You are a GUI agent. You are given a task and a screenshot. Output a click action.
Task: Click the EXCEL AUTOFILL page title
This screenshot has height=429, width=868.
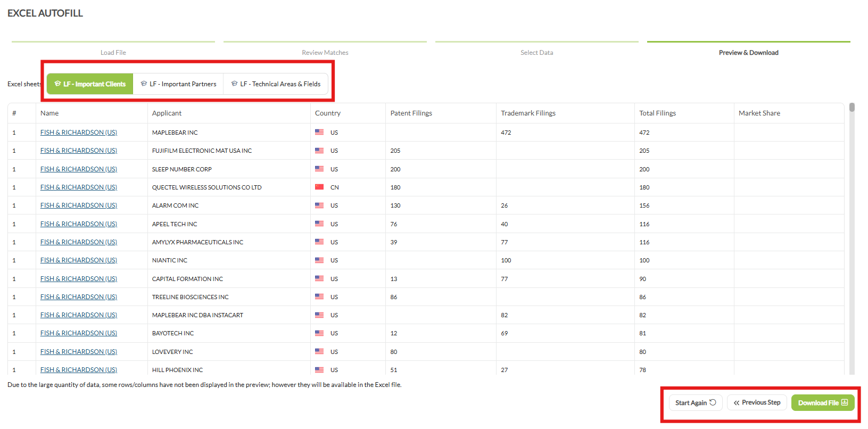coord(45,13)
